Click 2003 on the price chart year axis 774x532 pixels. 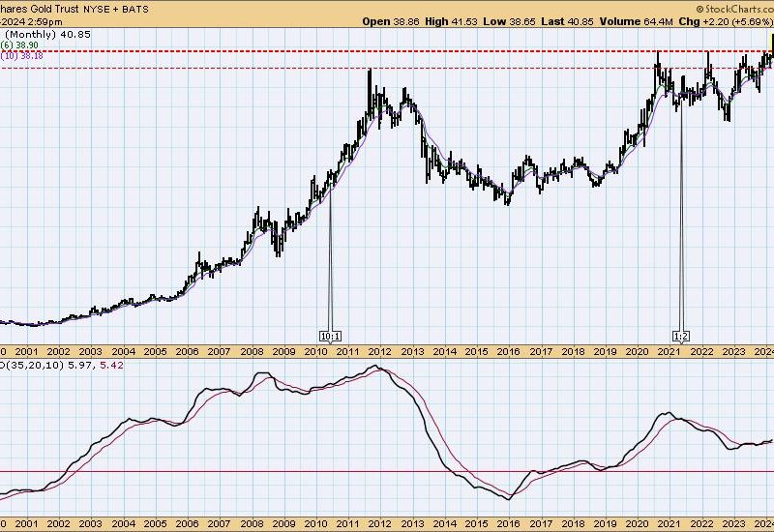tap(90, 352)
